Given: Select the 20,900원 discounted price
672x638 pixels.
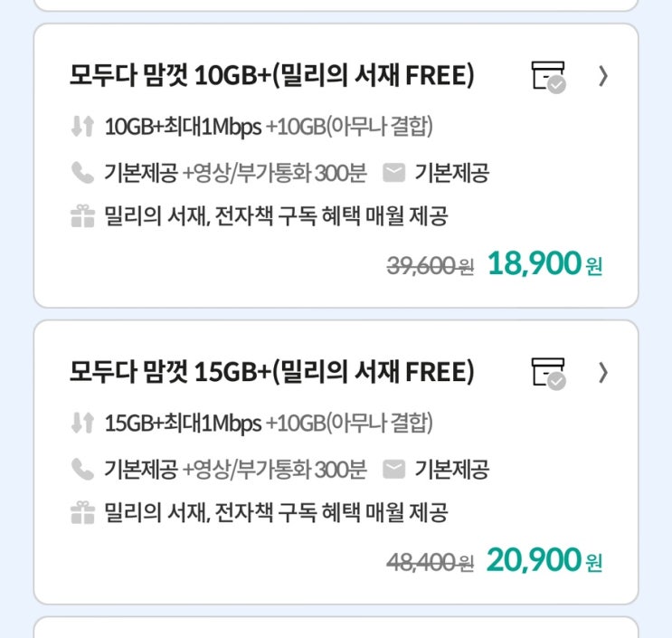Looking at the screenshot, I should click(544, 560).
